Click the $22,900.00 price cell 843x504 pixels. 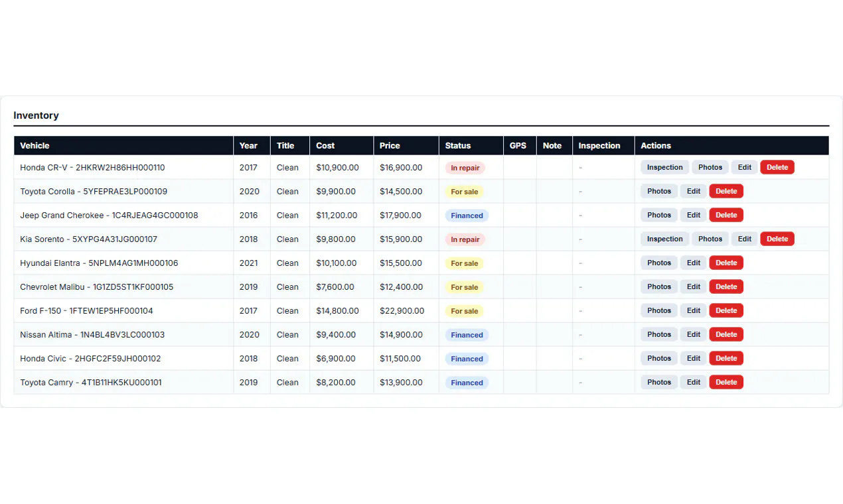pos(406,310)
